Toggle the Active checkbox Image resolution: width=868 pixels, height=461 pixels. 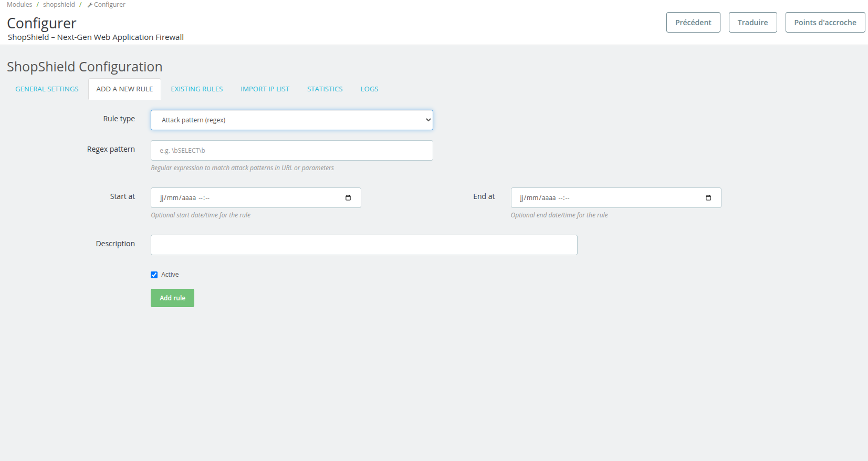point(154,275)
